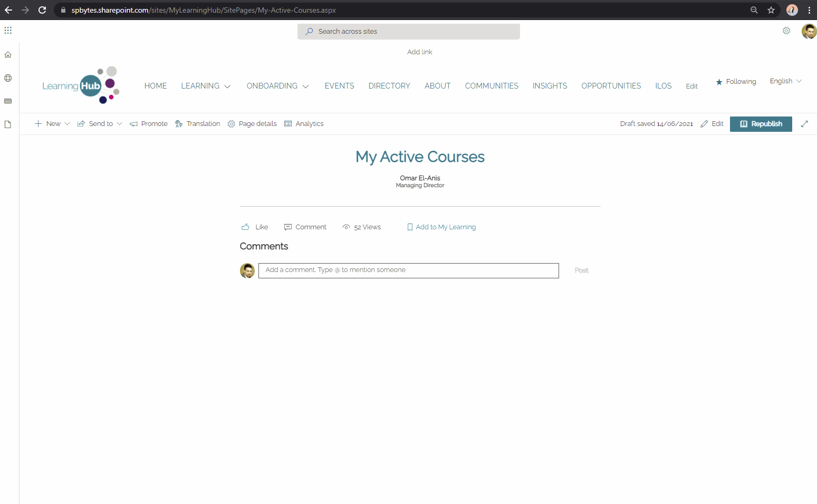Open the OPPORTUNITIES navigation item

611,86
